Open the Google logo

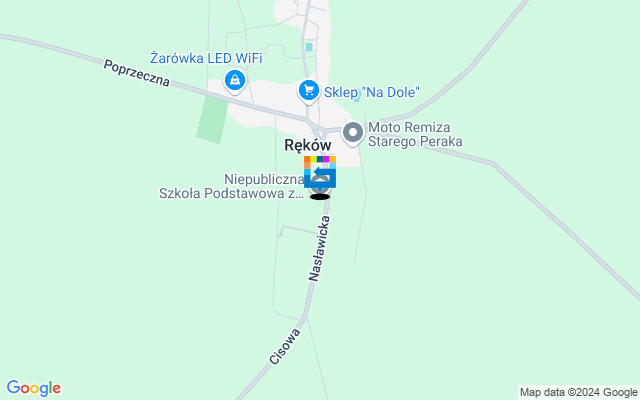click(x=33, y=388)
